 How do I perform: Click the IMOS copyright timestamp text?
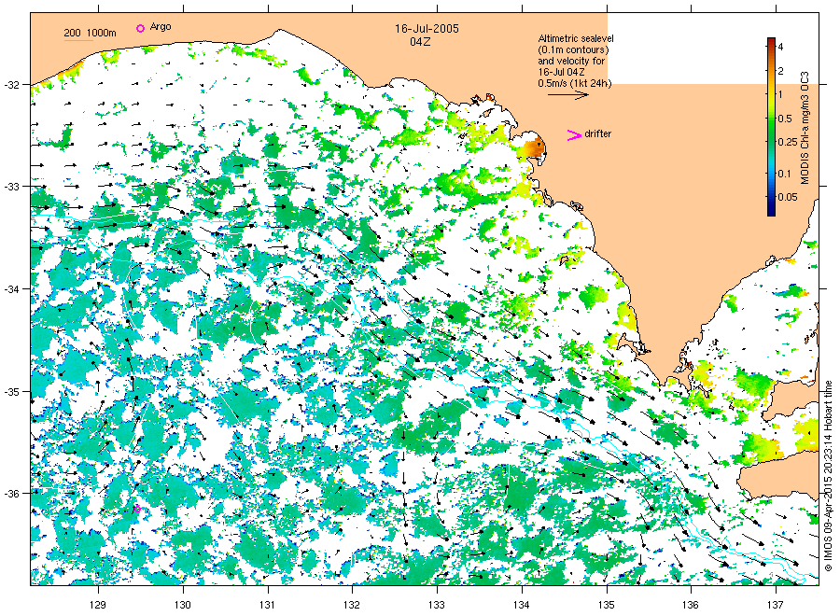pos(828,476)
